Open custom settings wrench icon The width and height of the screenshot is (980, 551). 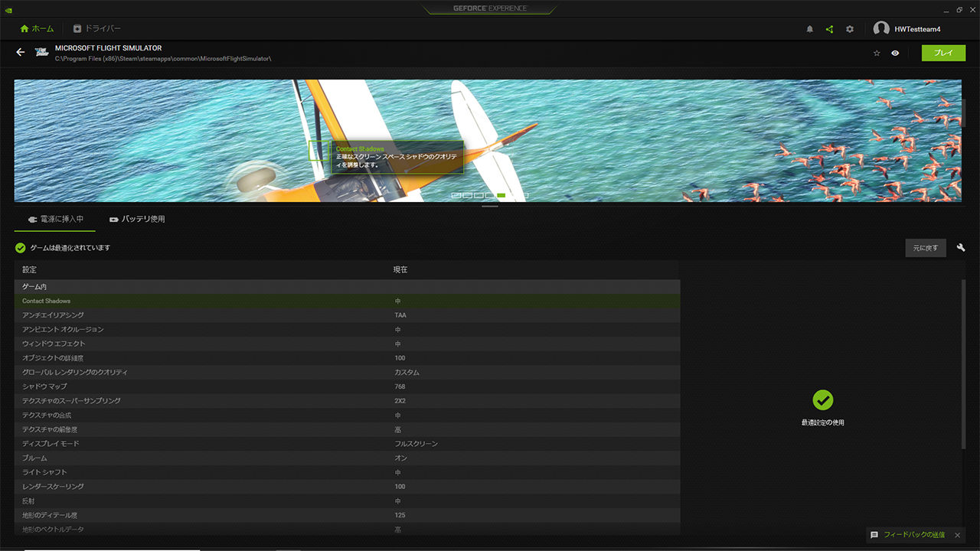coord(961,248)
